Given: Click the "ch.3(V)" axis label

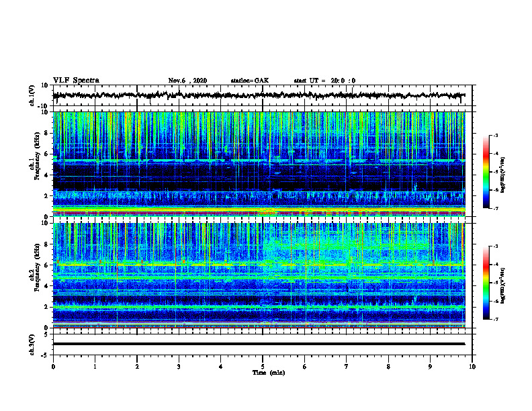Looking at the screenshot, I should point(32,345).
